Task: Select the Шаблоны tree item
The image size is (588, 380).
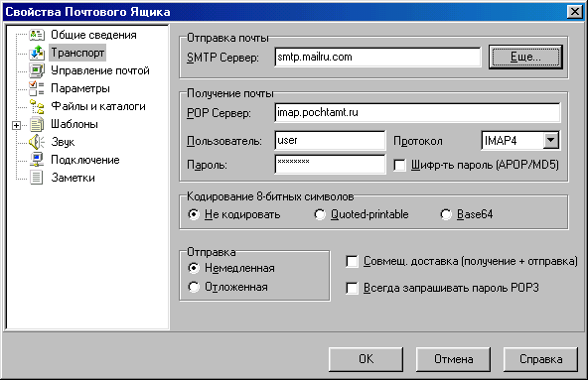Action: 74,124
